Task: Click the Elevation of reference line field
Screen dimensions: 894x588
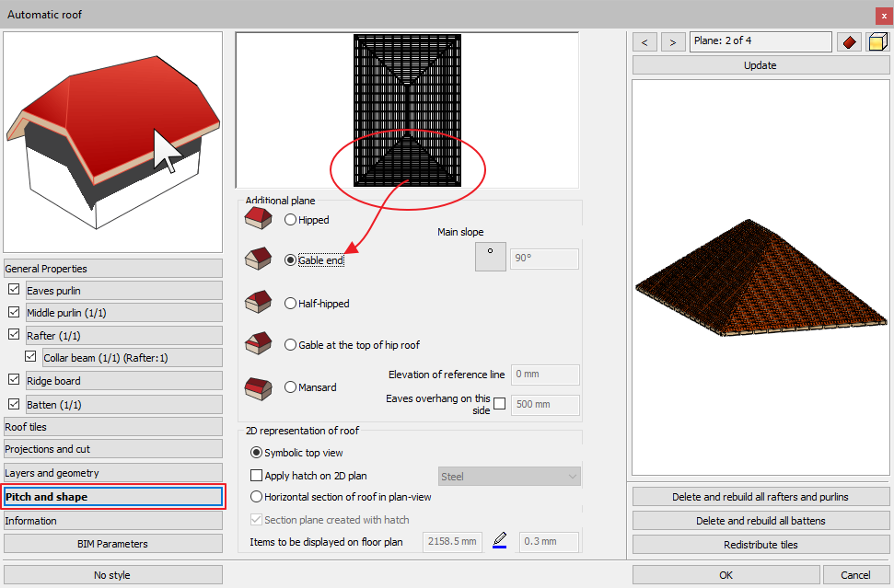Action: 544,375
